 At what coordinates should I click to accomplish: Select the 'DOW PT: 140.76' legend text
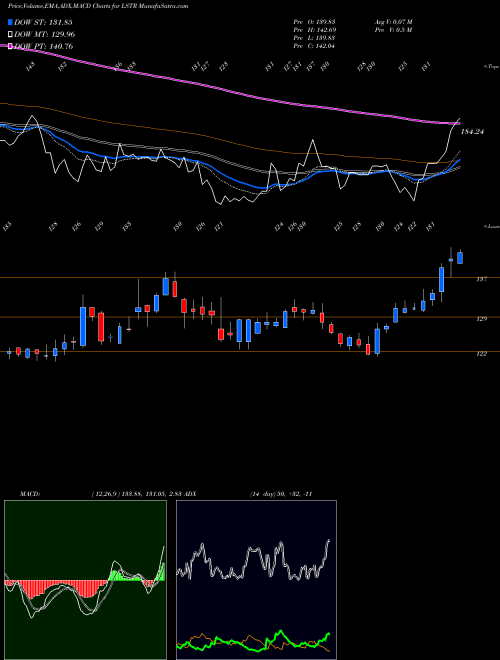(x=44, y=46)
